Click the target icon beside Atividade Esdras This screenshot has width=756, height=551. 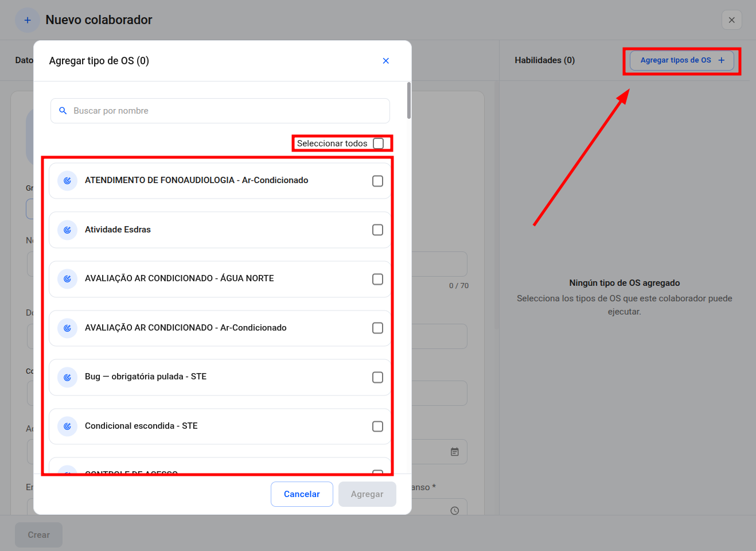(x=67, y=230)
